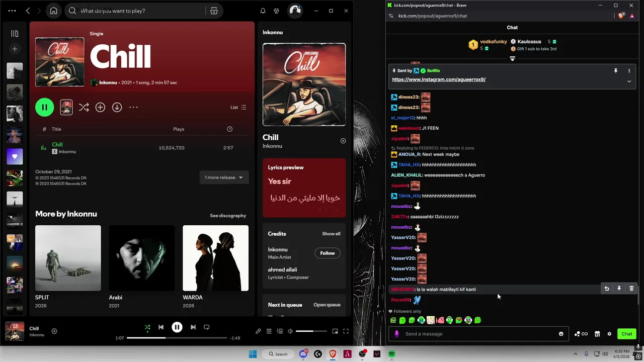
Task: Open Friend Activity icon in Spotify
Action: click(276, 11)
